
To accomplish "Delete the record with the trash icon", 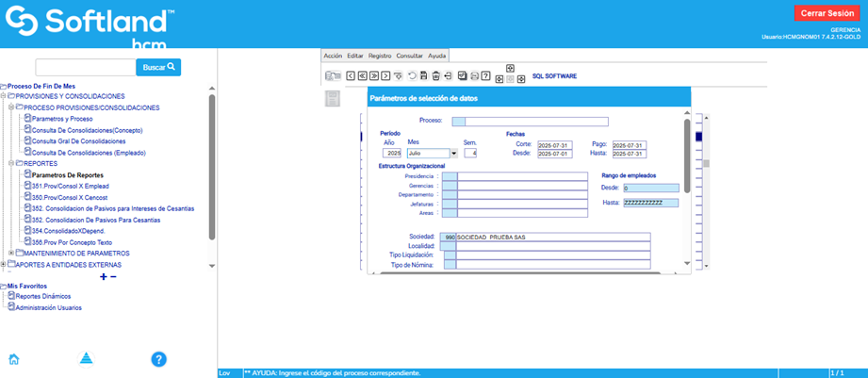I will point(436,75).
